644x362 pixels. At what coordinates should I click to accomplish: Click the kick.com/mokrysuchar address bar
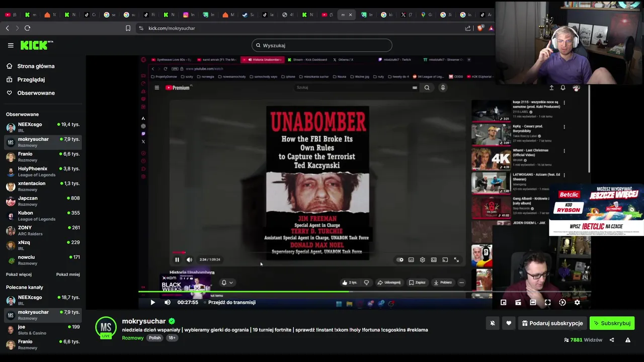(172, 28)
